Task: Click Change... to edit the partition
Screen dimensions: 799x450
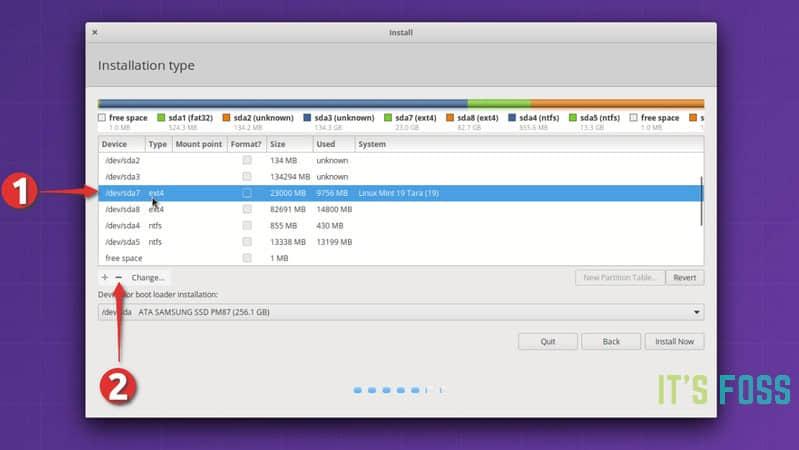Action: click(x=148, y=277)
